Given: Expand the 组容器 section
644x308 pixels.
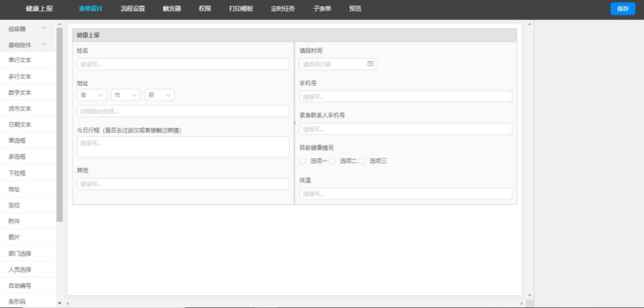Looking at the screenshot, I should click(27, 29).
